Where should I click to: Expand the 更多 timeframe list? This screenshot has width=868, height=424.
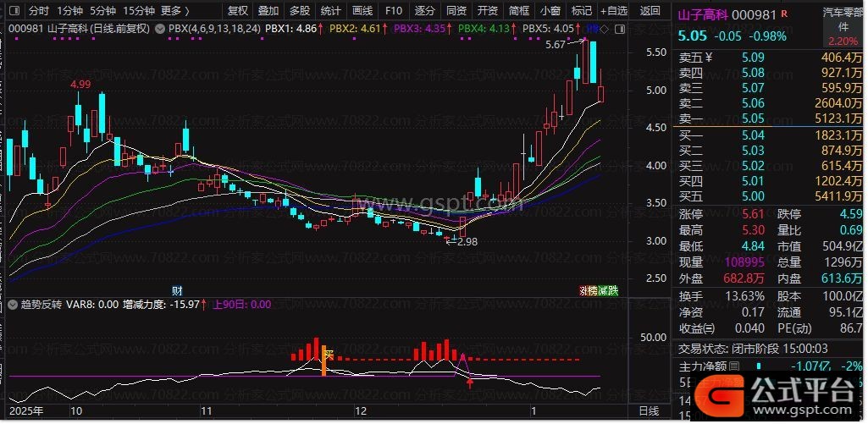175,11
